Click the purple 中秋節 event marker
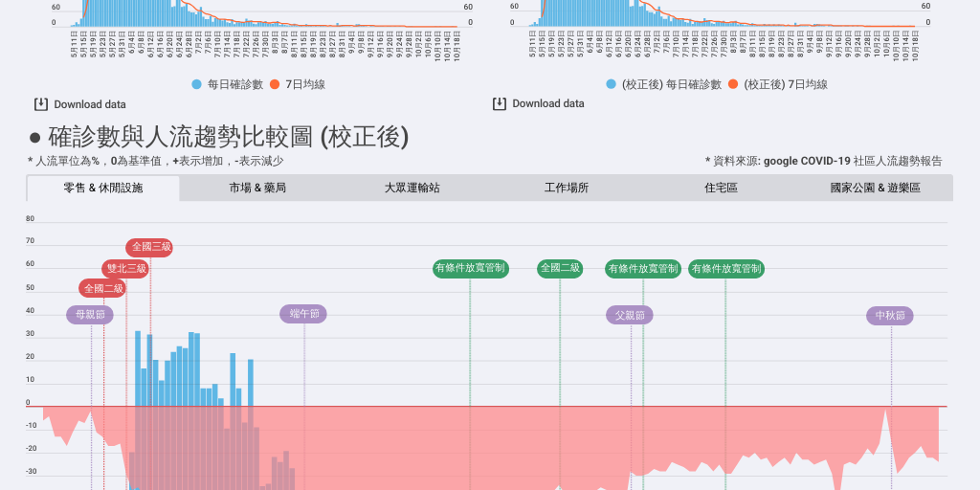 [x=890, y=315]
